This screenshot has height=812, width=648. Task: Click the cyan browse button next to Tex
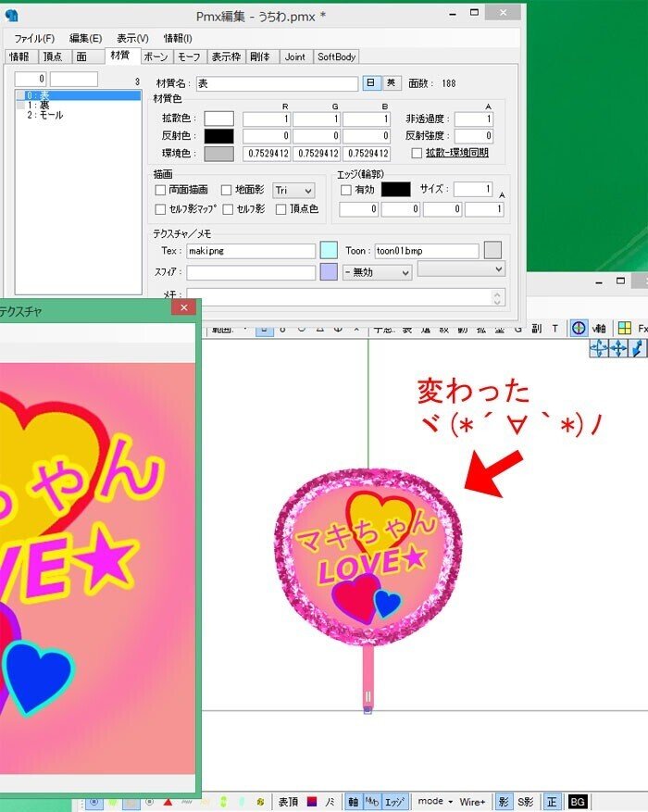[329, 251]
